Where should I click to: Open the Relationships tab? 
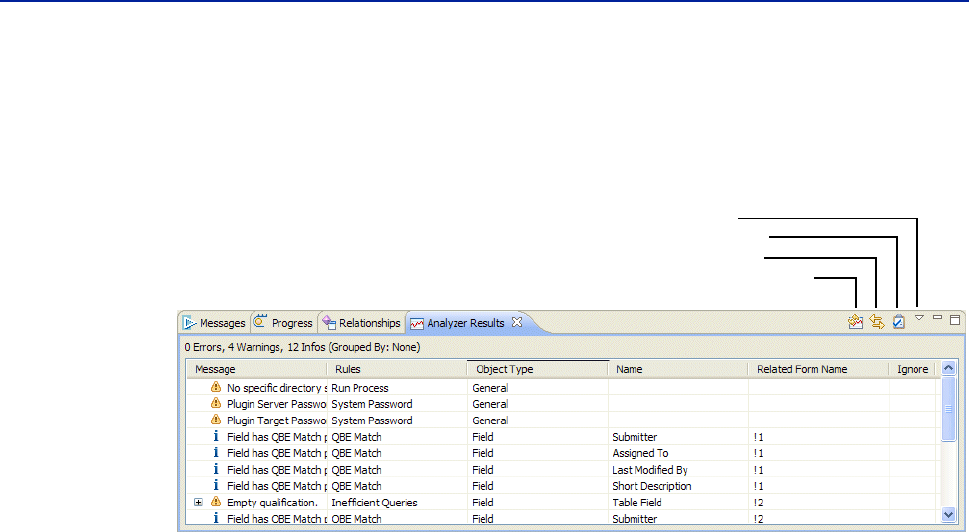click(362, 323)
